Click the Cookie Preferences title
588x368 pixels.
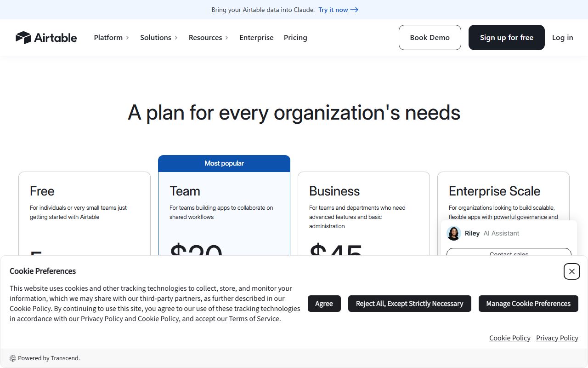tap(43, 271)
